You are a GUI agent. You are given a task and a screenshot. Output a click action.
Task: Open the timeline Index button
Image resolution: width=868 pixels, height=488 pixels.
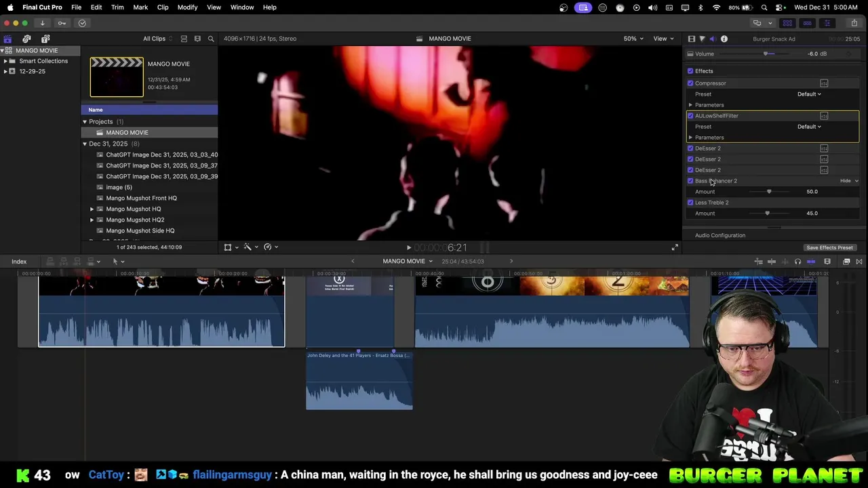(x=19, y=262)
